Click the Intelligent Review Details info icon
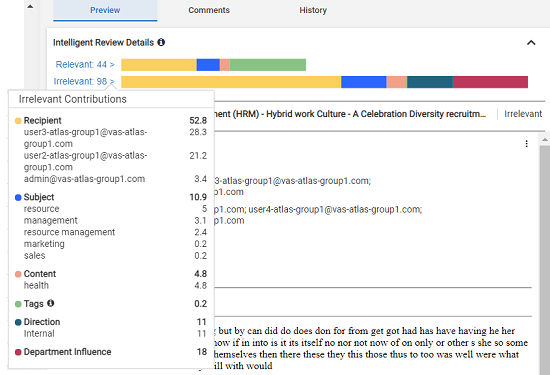Screen dimensions: 550x375 pyautogui.click(x=161, y=42)
